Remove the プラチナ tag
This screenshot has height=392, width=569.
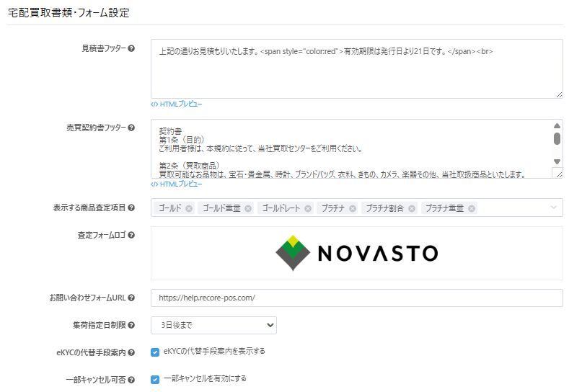353,208
